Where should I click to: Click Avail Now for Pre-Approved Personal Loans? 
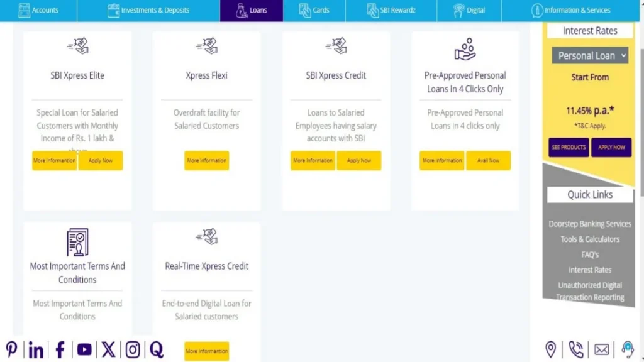489,160
